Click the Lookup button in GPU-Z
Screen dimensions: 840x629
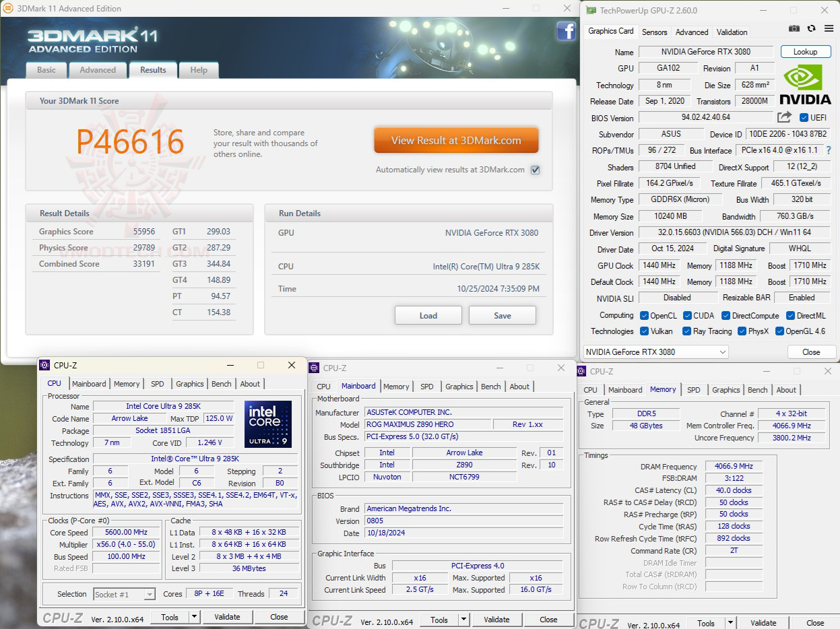pos(806,51)
